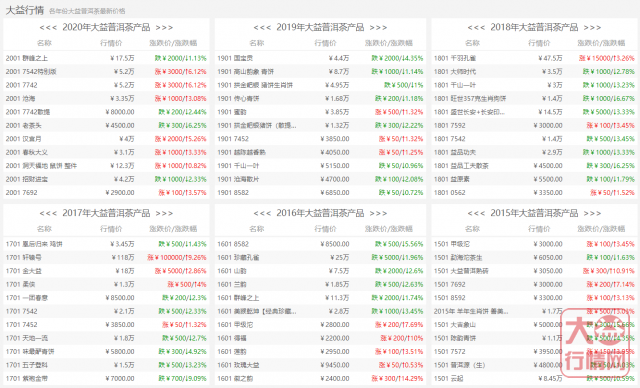Select the row '2001 群峰之上'
The image size is (640, 388).
(x=106, y=58)
